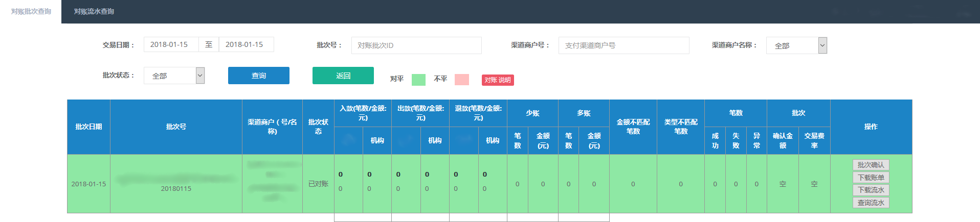Set the end date field after 至

click(x=246, y=44)
